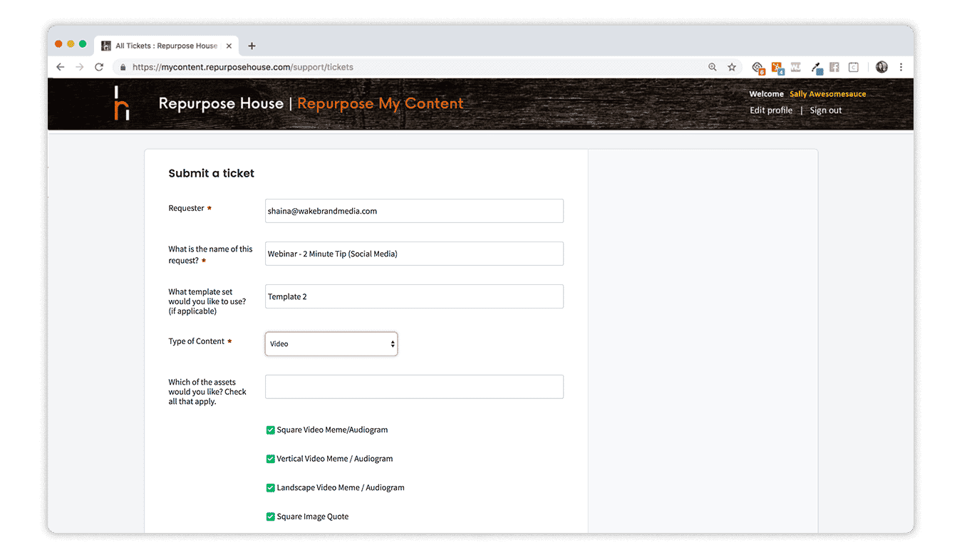Click the template set input field
962x560 pixels.
[x=414, y=296]
